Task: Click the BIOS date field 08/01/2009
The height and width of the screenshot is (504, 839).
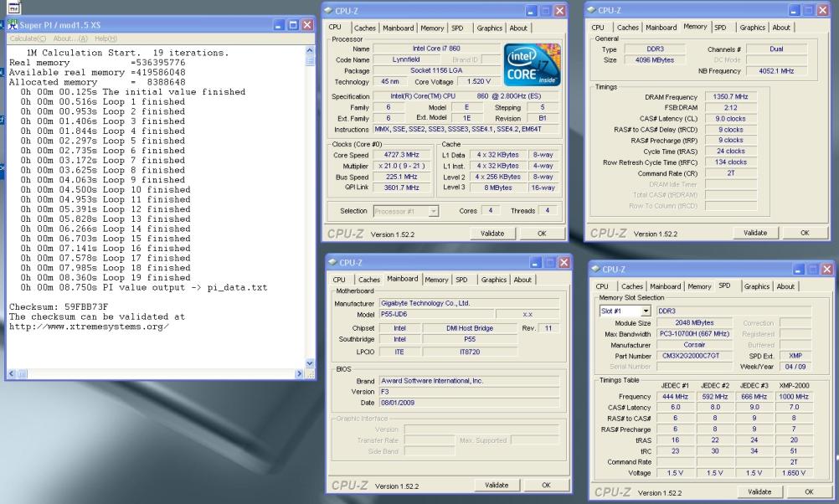Action: click(x=469, y=403)
